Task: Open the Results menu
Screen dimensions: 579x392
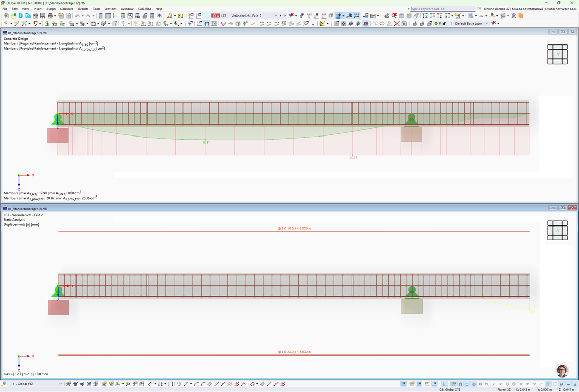Action: (x=83, y=9)
